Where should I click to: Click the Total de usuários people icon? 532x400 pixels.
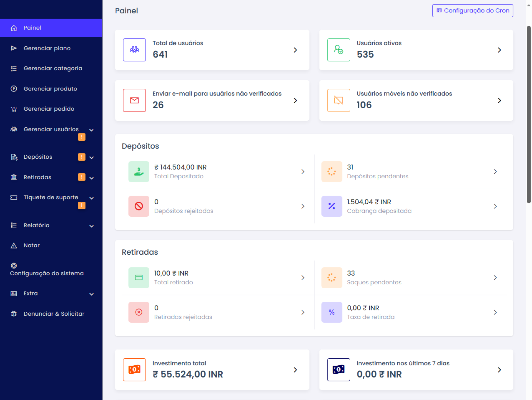pyautogui.click(x=134, y=50)
